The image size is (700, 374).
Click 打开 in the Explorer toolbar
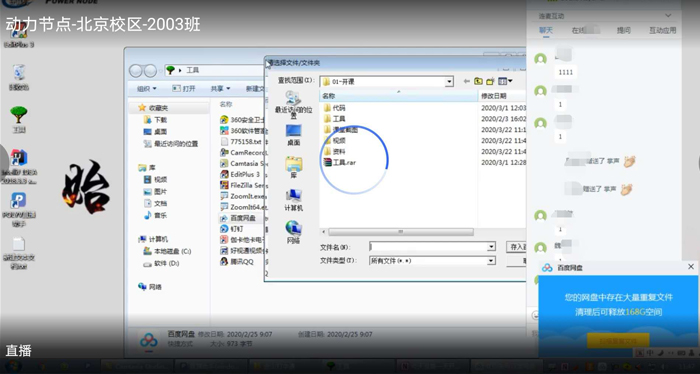(184, 89)
